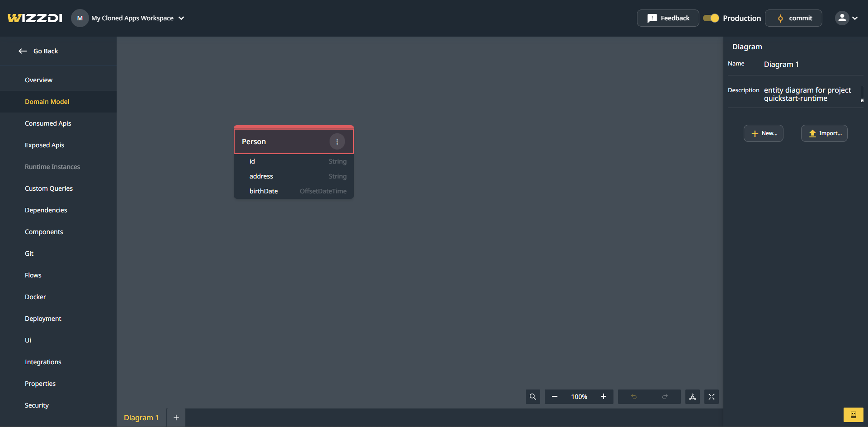
Task: Open Dependencies section
Action: pos(58,210)
